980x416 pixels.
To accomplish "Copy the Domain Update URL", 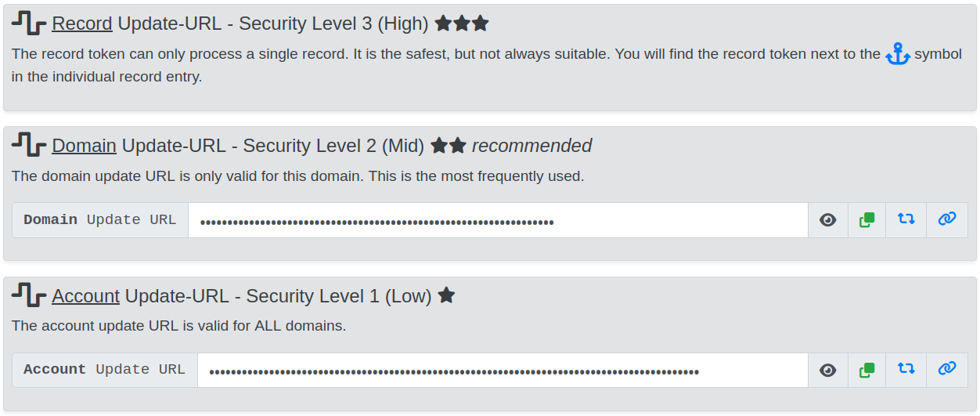I will pos(867,220).
